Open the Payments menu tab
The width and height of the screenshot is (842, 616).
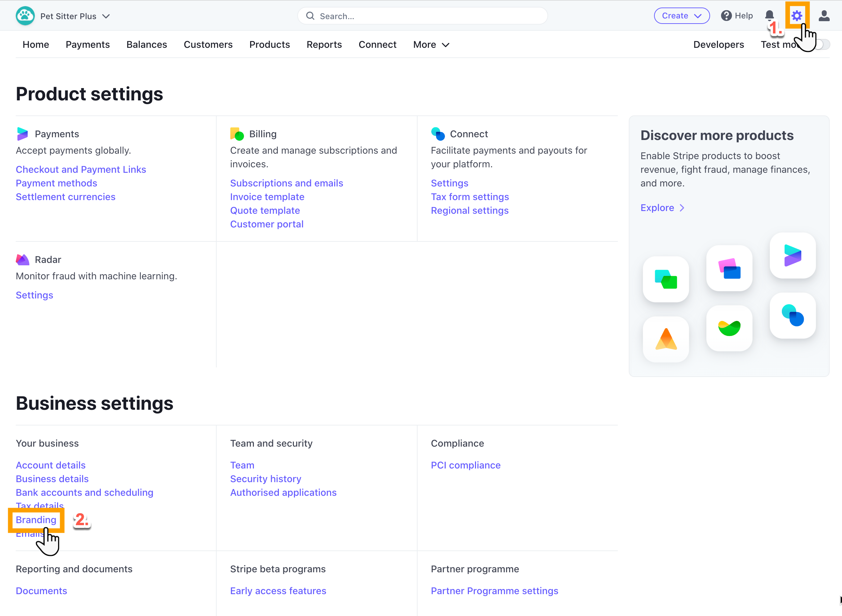point(87,44)
